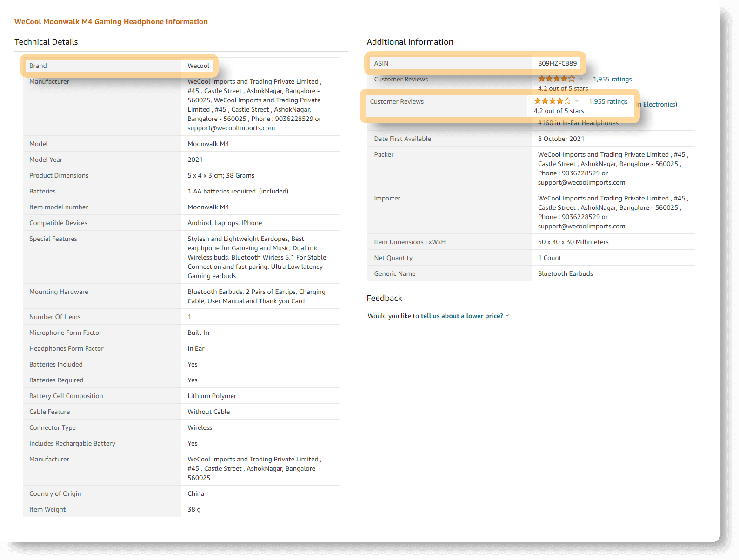Click the 'Product Dimensions' label

59,175
